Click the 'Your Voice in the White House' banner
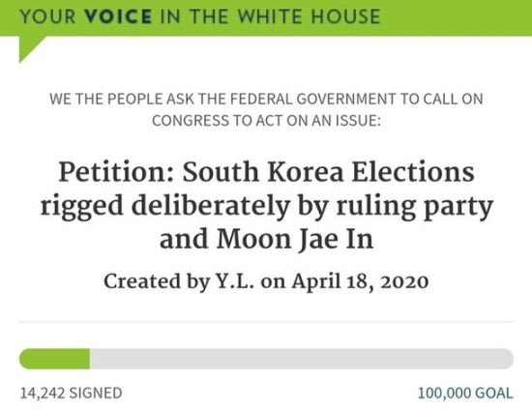This screenshot has height=412, width=532. [x=266, y=17]
